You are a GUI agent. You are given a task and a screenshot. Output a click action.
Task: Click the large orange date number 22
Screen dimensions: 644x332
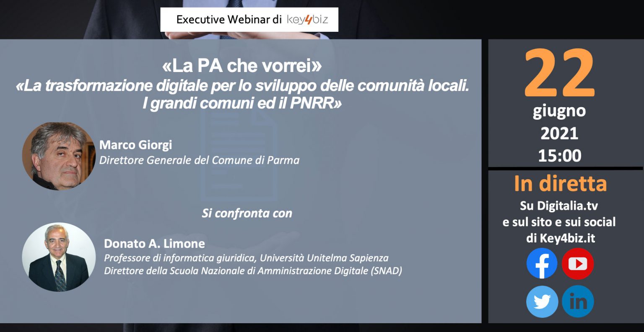coord(559,74)
